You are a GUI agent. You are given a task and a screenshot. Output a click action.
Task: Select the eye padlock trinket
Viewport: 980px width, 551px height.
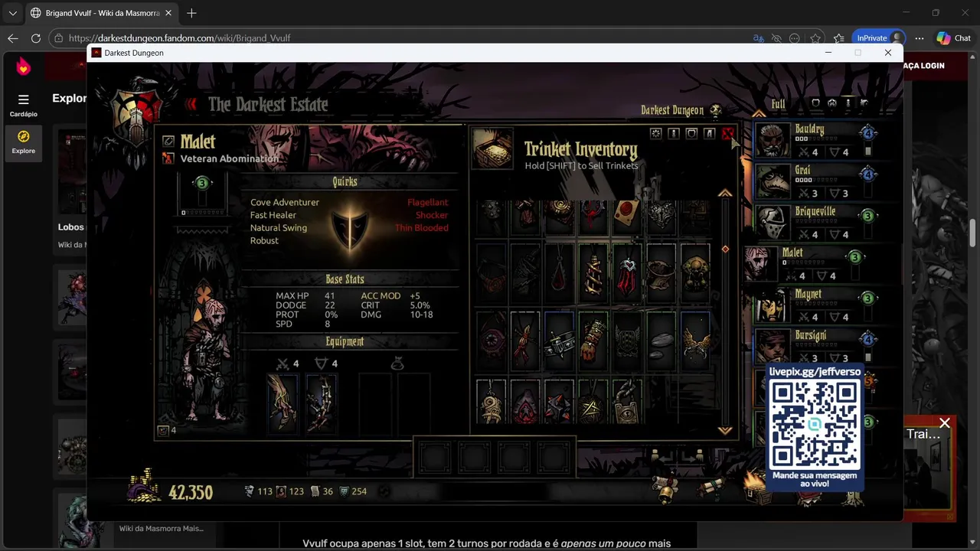click(x=627, y=401)
